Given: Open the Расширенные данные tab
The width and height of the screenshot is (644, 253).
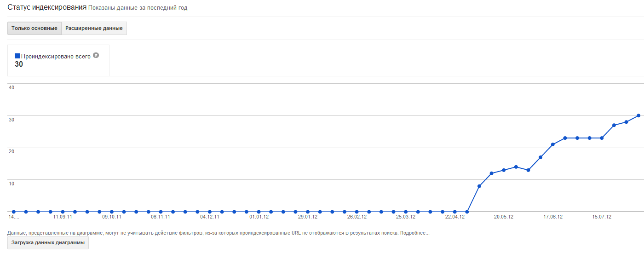Looking at the screenshot, I should 94,28.
